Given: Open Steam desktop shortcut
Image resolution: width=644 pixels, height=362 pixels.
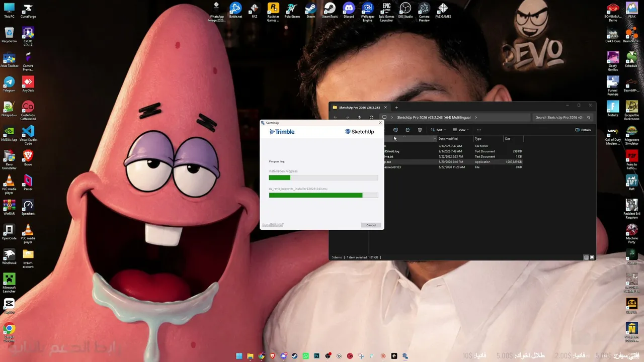Looking at the screenshot, I should point(311,11).
